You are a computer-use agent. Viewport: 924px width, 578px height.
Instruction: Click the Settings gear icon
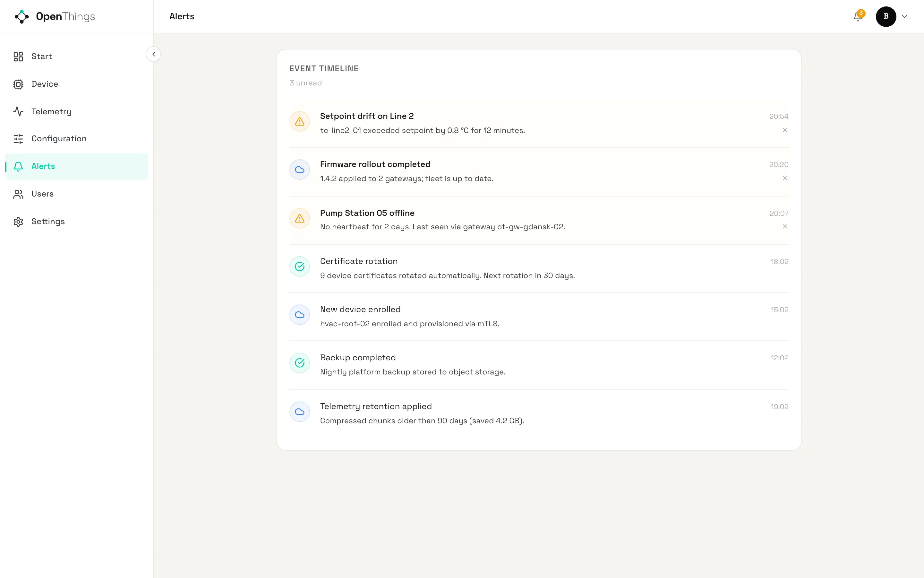click(18, 222)
